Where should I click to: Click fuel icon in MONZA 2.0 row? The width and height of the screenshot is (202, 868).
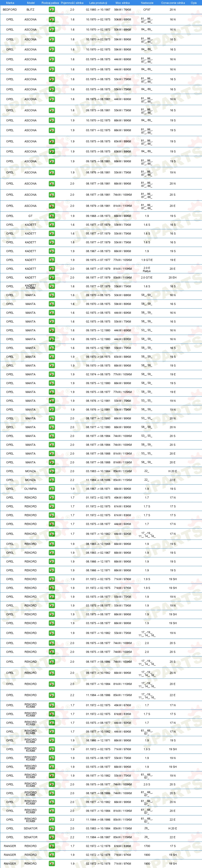(51, 471)
